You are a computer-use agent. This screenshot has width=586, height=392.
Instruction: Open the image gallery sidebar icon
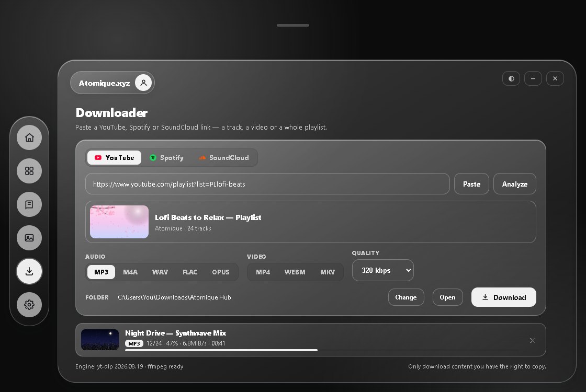click(29, 238)
